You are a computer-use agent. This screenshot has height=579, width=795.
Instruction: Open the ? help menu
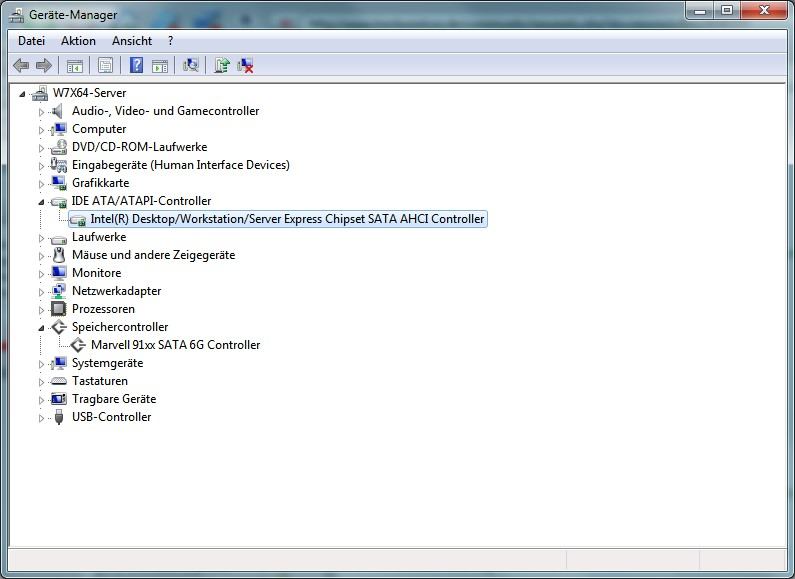point(170,41)
